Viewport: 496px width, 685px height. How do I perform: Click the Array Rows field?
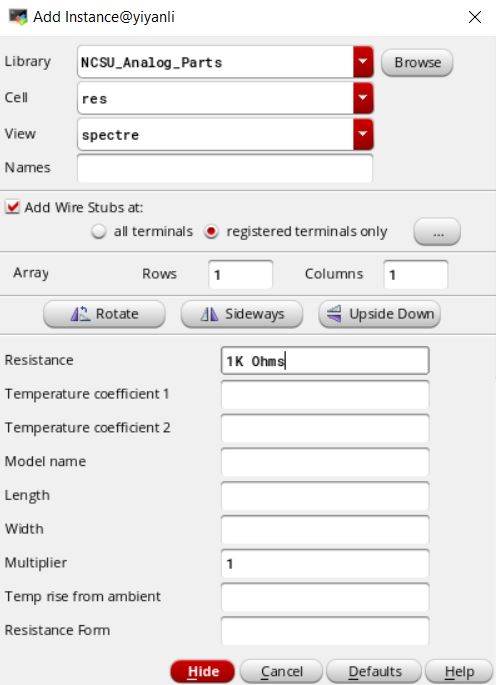[241, 274]
